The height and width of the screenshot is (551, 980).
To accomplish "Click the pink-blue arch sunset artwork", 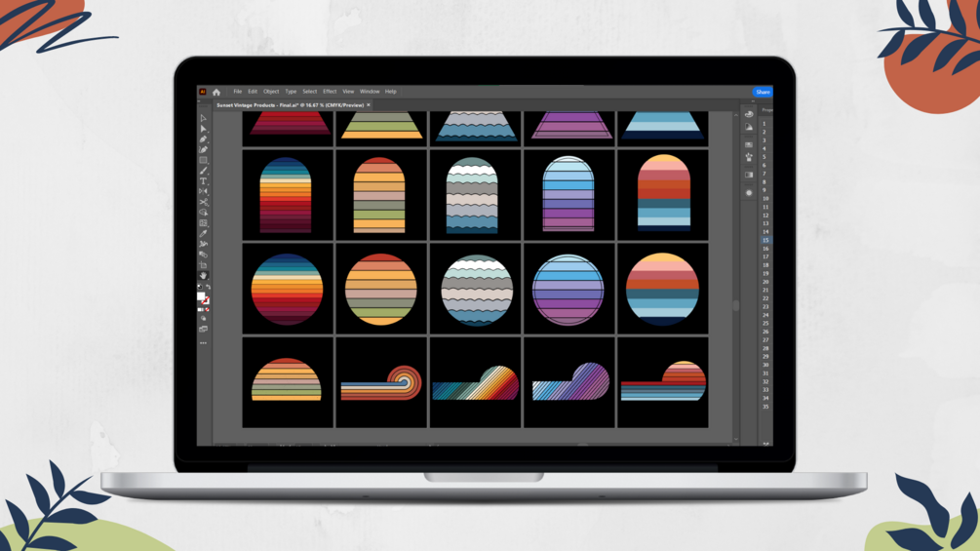I will point(664,193).
